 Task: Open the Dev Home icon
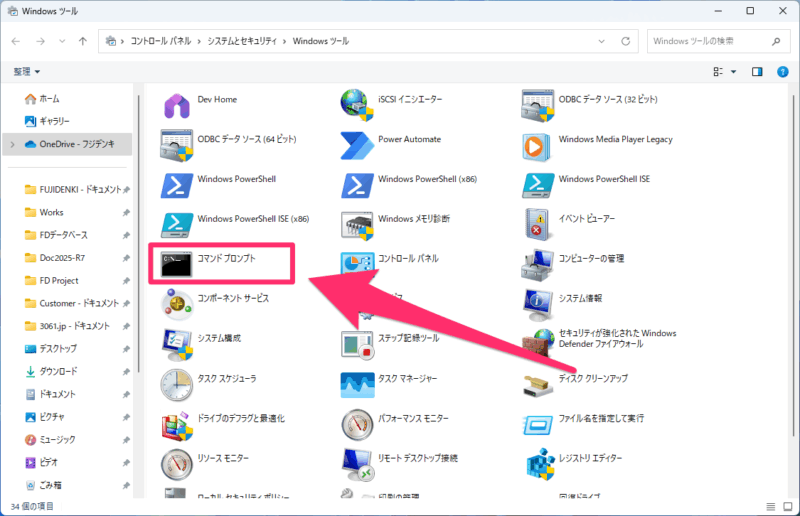[x=177, y=106]
